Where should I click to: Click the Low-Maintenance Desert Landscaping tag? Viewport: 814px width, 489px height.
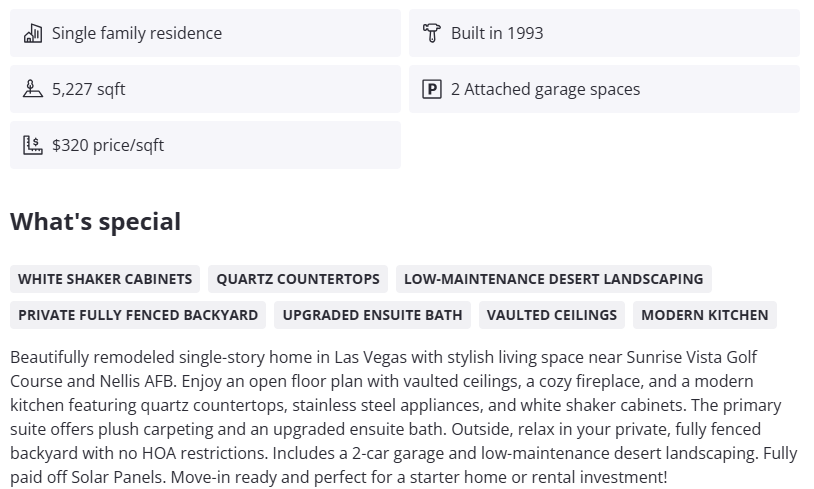pyautogui.click(x=553, y=279)
